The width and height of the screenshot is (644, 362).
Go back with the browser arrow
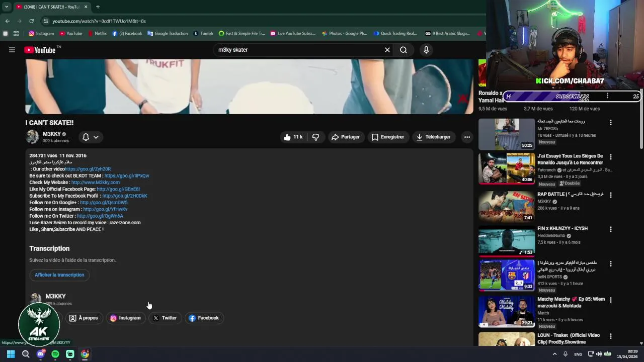pyautogui.click(x=7, y=21)
